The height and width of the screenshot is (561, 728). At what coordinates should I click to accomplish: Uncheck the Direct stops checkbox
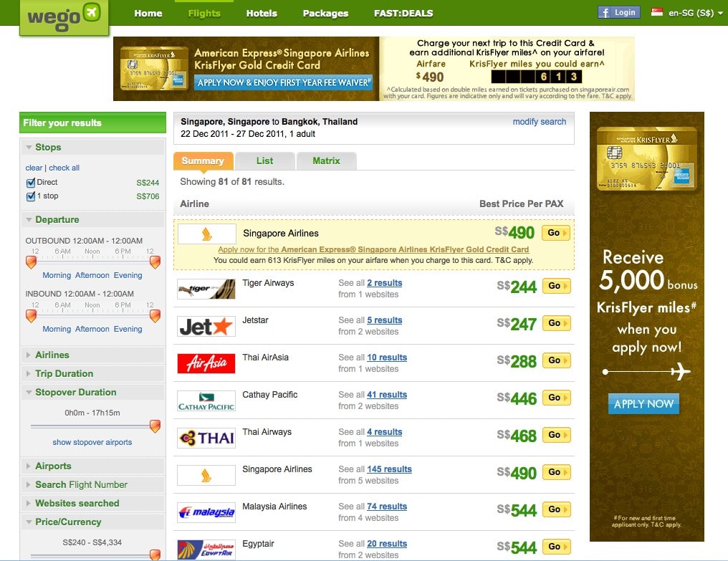pos(31,183)
